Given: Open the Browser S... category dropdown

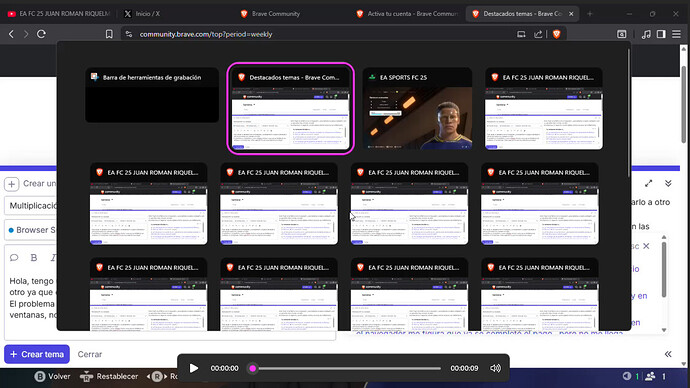Looking at the screenshot, I should (x=32, y=230).
